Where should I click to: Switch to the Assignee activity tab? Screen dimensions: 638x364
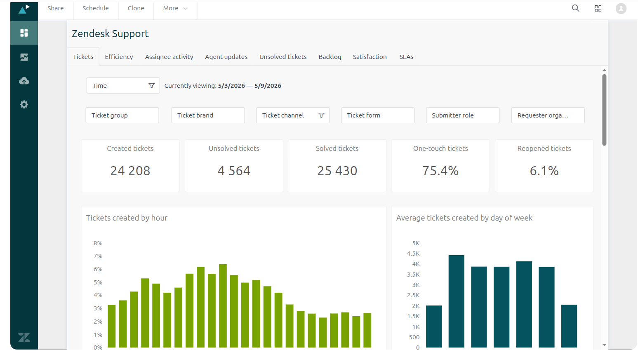[169, 57]
